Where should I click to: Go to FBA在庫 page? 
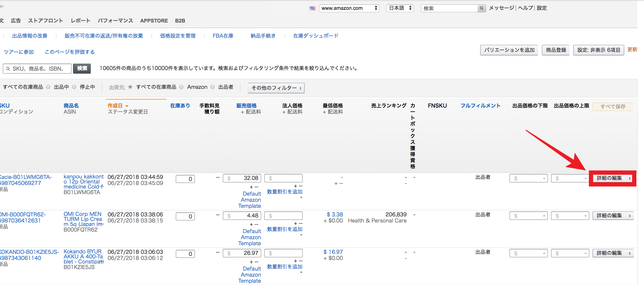[223, 36]
